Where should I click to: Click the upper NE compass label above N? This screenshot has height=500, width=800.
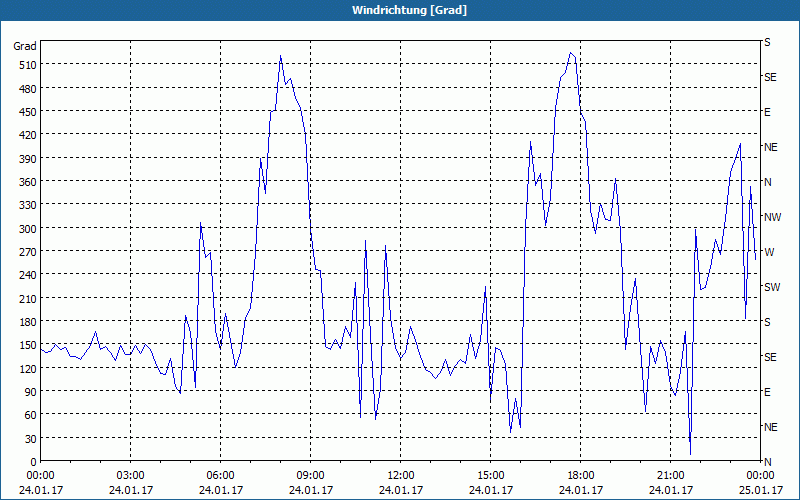pos(771,147)
